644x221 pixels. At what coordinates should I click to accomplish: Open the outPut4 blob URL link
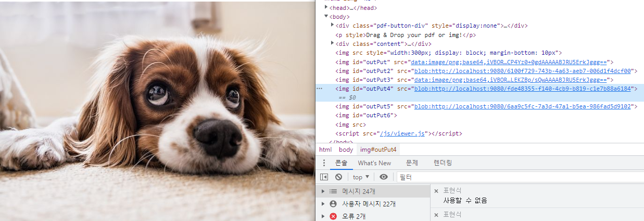(522, 89)
